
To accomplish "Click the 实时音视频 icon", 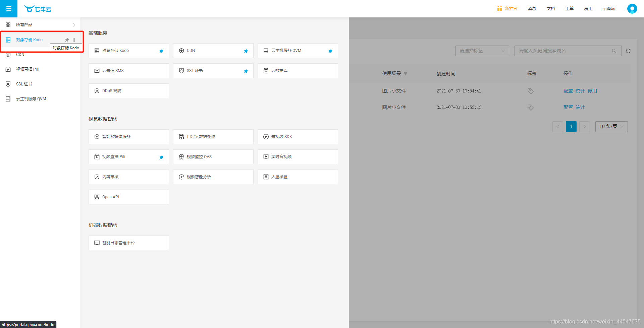I will (266, 157).
